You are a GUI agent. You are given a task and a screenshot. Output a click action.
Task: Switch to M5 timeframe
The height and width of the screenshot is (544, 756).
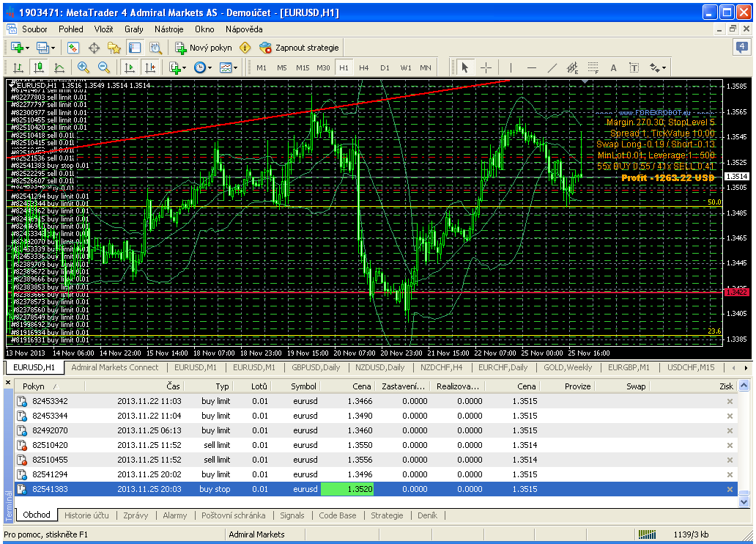[281, 68]
